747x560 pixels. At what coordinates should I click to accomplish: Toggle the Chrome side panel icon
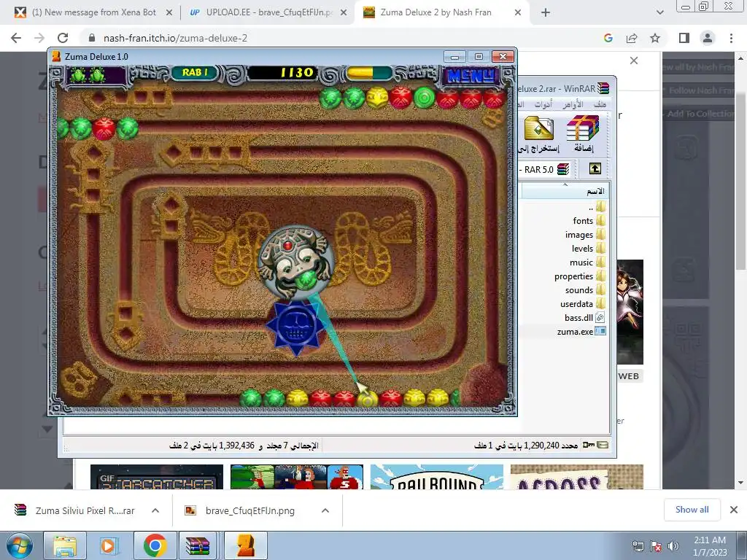pyautogui.click(x=684, y=38)
